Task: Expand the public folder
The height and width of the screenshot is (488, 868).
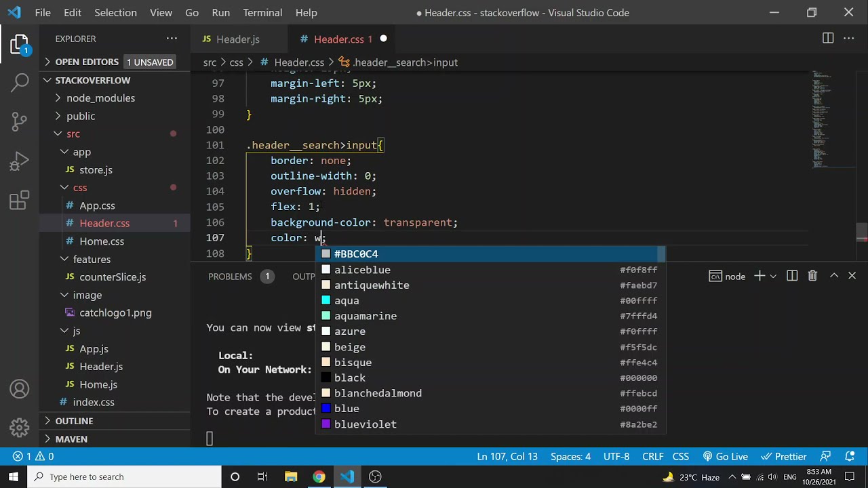Action: (x=81, y=116)
